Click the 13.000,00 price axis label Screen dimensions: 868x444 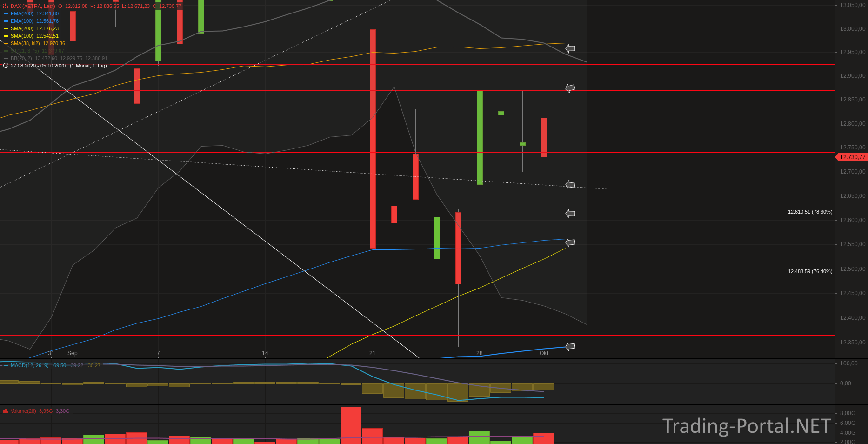coord(853,29)
